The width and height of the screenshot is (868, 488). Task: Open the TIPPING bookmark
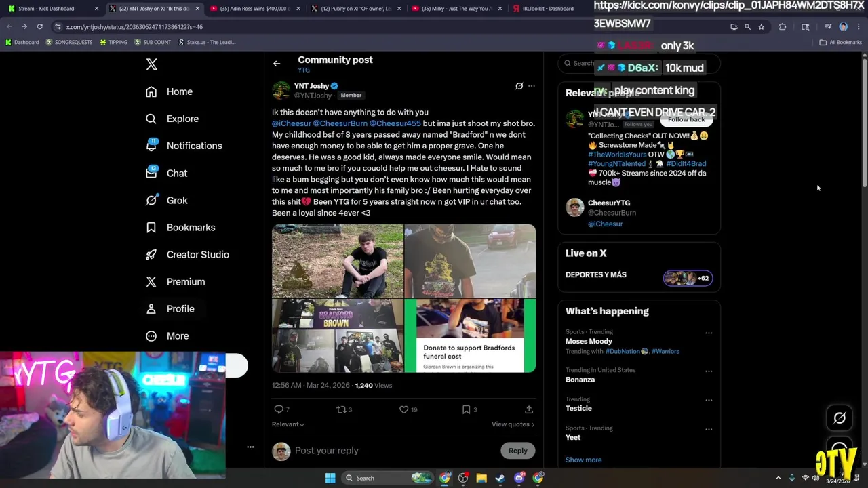[x=113, y=42]
